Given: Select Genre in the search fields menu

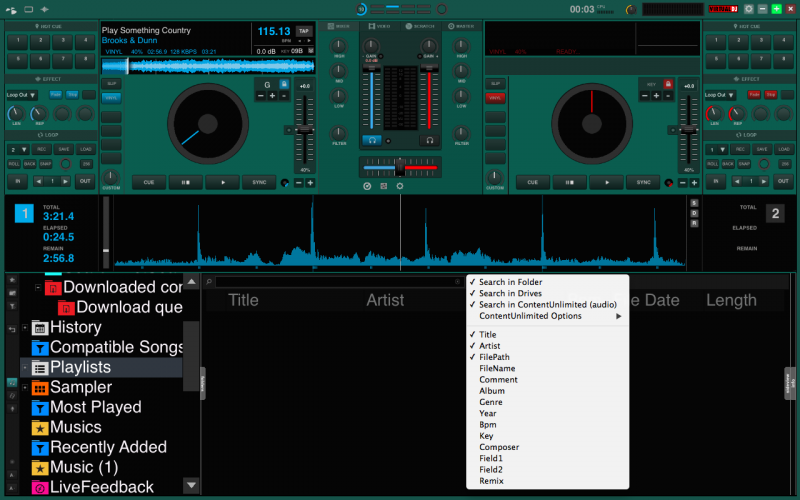Looking at the screenshot, I should point(490,402).
